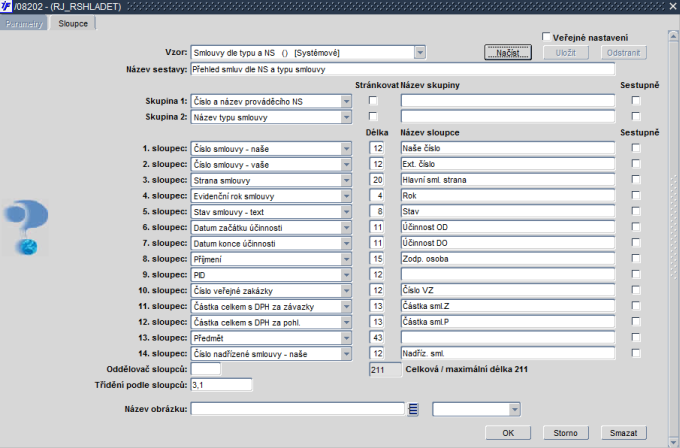The image size is (680, 448).
Task: Click the Odstranit button
Action: pos(624,52)
